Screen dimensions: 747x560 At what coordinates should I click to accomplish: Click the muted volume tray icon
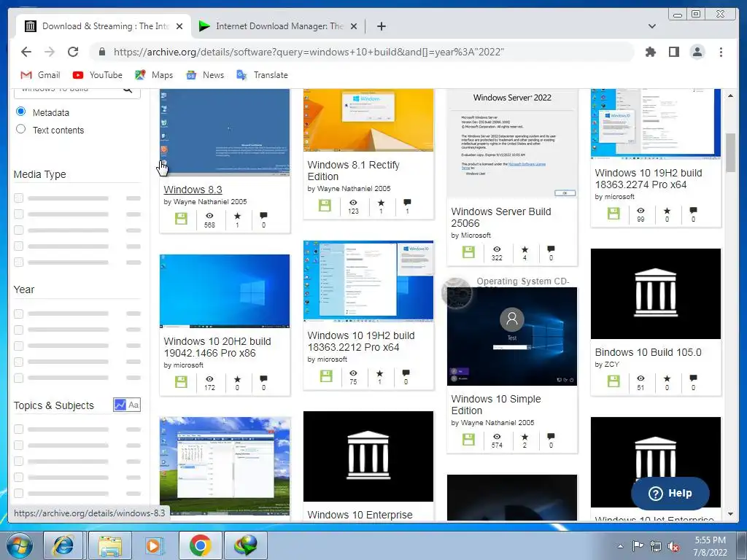tap(673, 546)
